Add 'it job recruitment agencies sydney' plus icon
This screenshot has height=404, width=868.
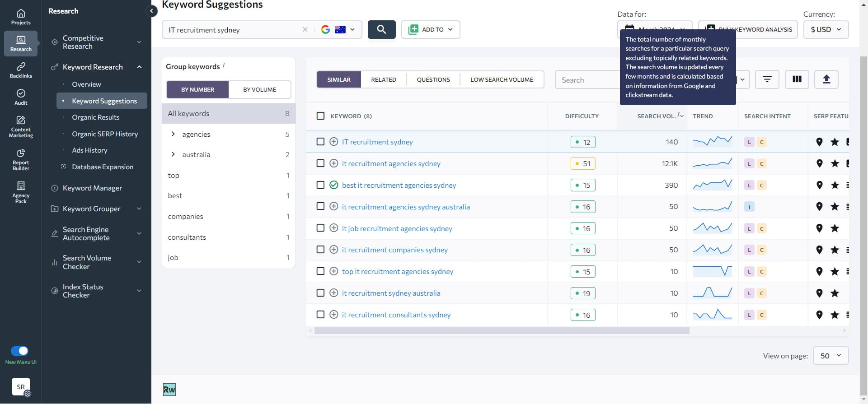[333, 228]
